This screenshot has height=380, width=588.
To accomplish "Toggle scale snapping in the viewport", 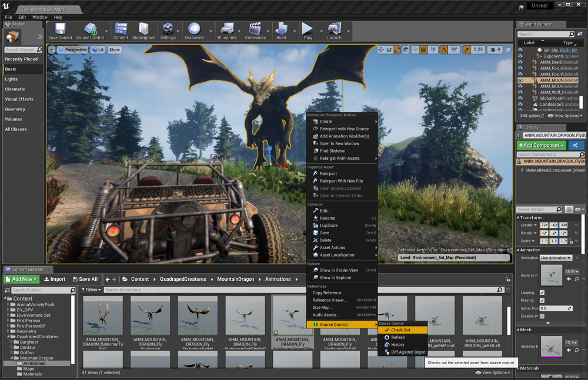I will tap(466, 49).
